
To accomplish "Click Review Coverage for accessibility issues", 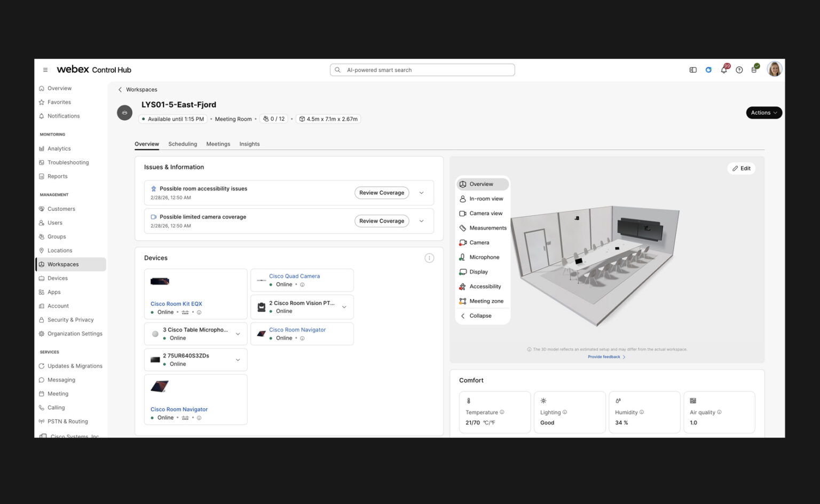I will click(x=382, y=193).
